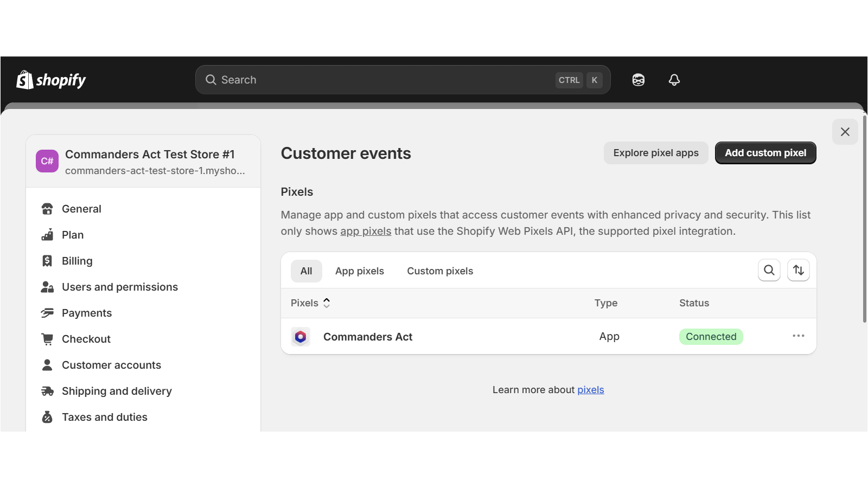
Task: Open the notifications bell
Action: tap(674, 80)
